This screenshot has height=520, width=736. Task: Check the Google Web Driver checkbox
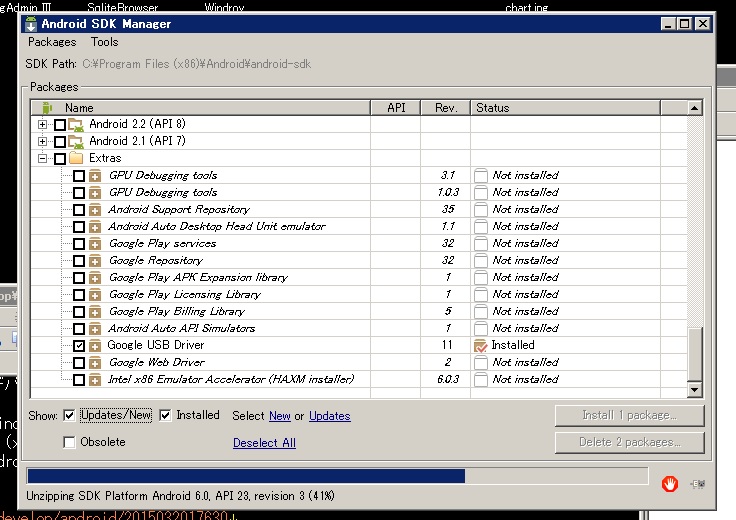(79, 363)
